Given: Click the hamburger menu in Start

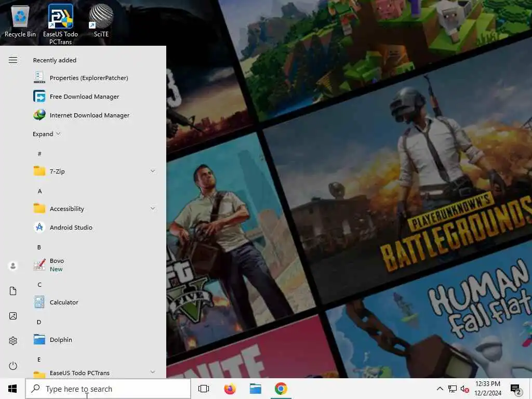Looking at the screenshot, I should (x=13, y=60).
